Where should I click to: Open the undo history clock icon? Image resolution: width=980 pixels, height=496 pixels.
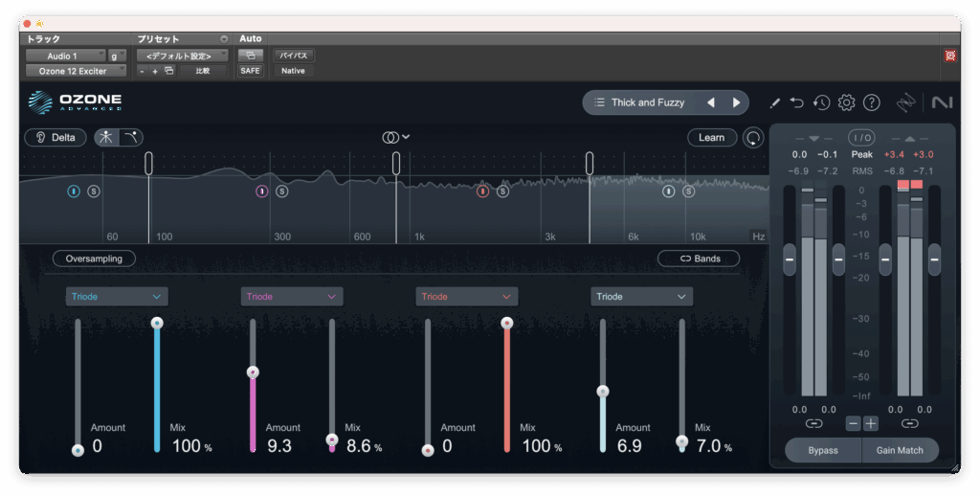(821, 102)
